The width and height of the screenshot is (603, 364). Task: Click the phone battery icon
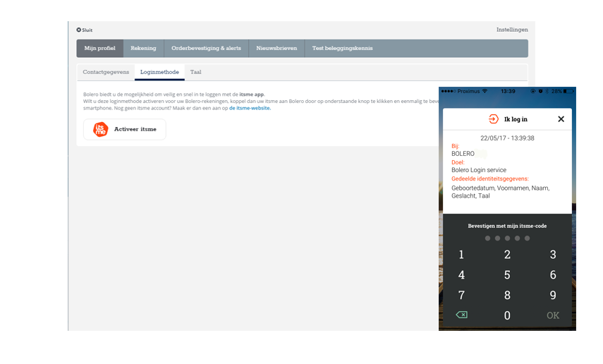pyautogui.click(x=568, y=92)
